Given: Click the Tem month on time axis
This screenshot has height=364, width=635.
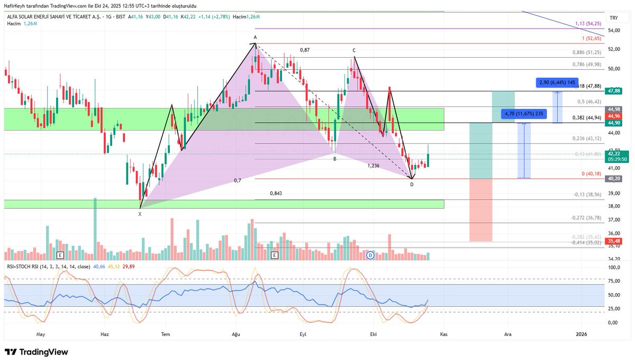Looking at the screenshot, I should point(166,334).
